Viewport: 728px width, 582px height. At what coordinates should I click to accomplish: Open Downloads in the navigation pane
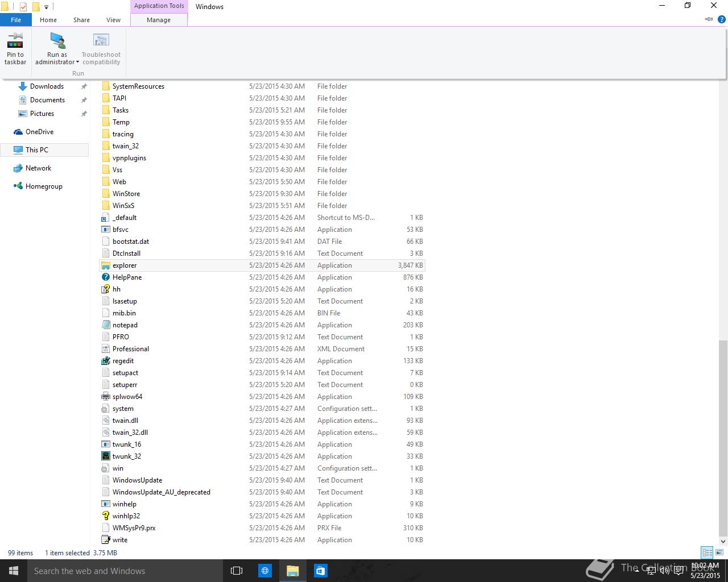coord(47,86)
